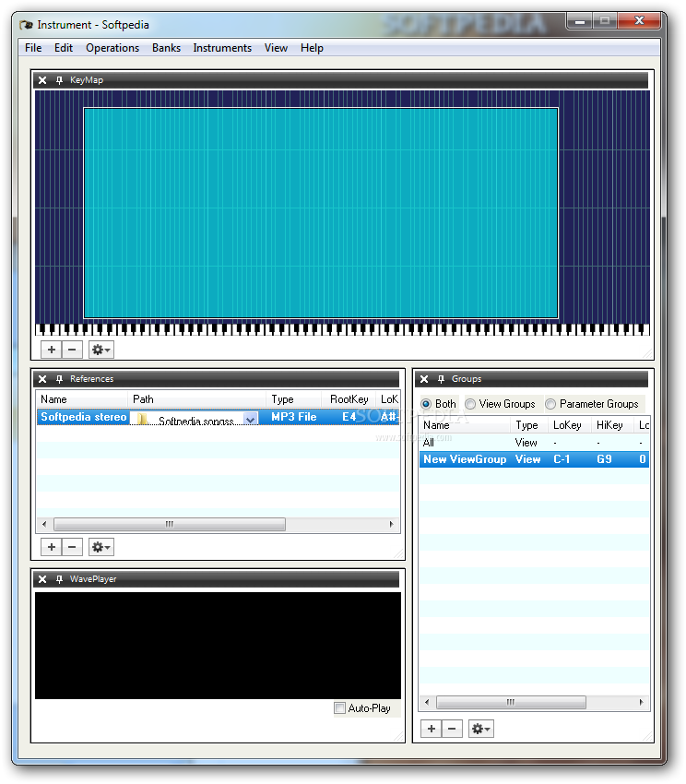Open the KeyMap gear settings dropdown
Image resolution: width=686 pixels, height=784 pixels.
101,350
